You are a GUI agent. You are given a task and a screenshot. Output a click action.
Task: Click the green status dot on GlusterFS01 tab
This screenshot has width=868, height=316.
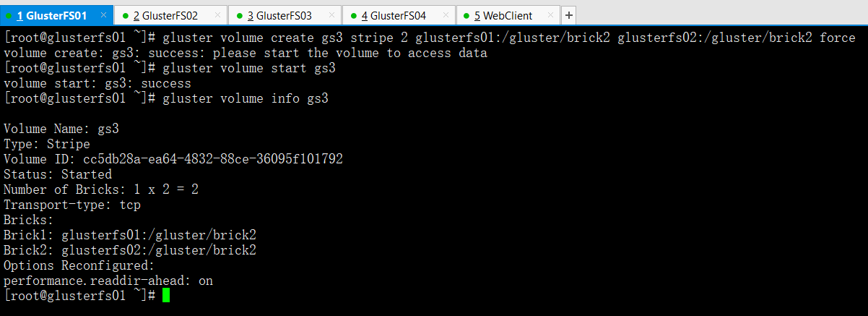[9, 16]
